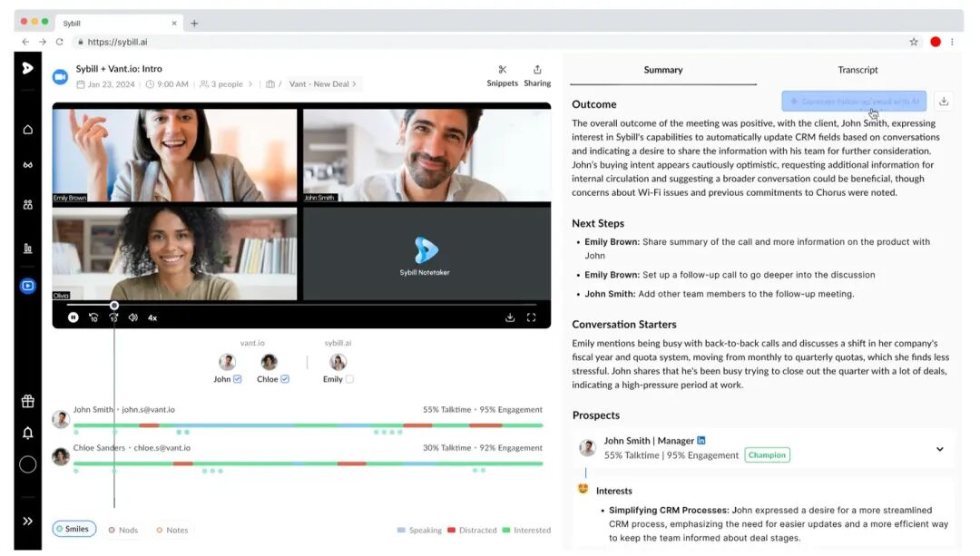Pause the video playback

point(73,317)
